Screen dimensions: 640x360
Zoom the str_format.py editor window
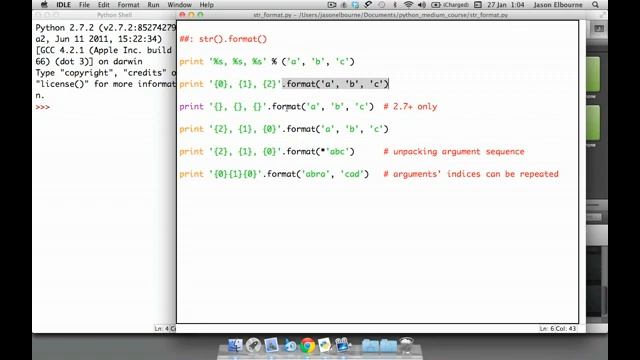coord(200,15)
